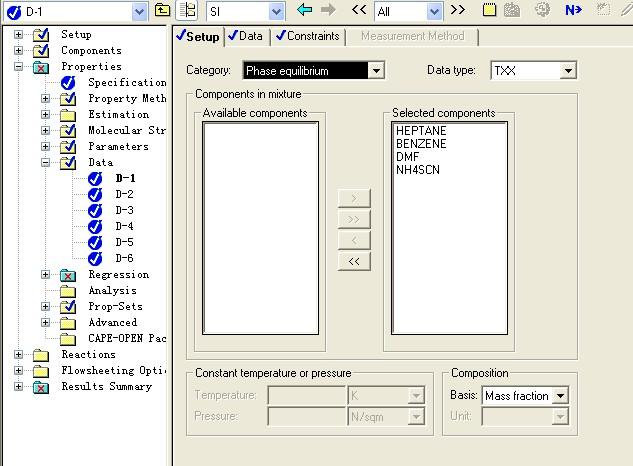Open the Pressure unit N/sqm dropdown
Image resolution: width=633 pixels, height=466 pixels.
tap(416, 417)
